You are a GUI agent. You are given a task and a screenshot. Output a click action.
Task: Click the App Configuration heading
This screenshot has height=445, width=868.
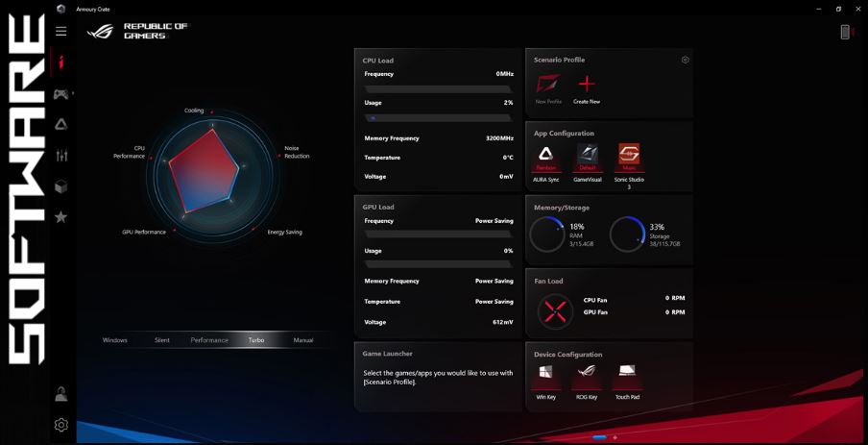click(x=564, y=134)
